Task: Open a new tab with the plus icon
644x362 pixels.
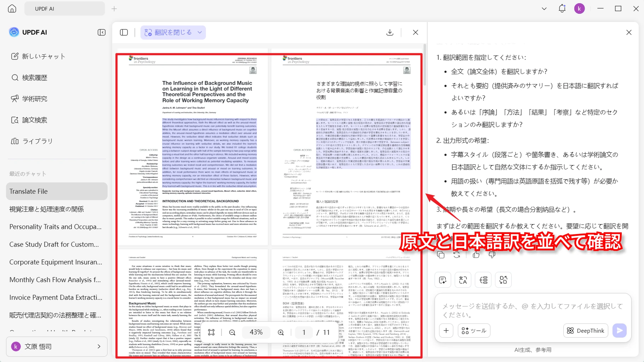Action: coord(114,8)
